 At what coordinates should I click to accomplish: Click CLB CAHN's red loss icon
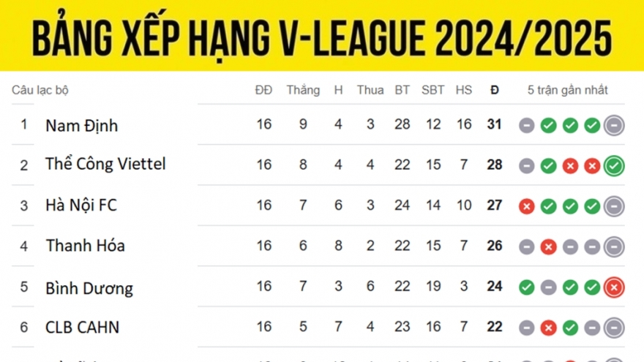click(x=548, y=328)
